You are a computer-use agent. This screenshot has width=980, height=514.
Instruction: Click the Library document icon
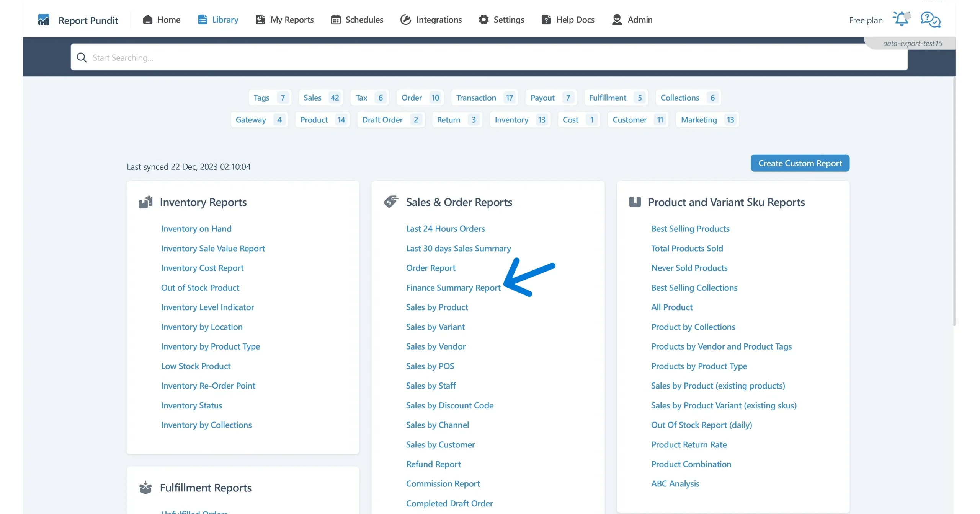pyautogui.click(x=202, y=20)
